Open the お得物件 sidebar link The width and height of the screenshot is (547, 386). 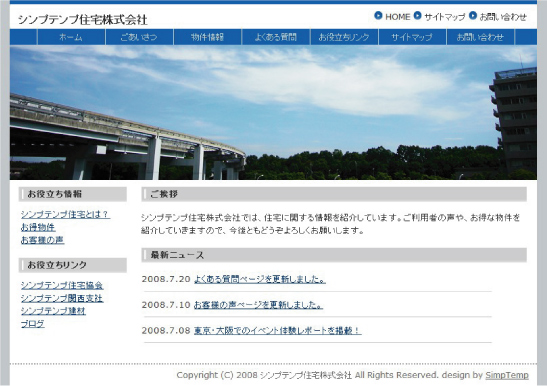click(38, 227)
